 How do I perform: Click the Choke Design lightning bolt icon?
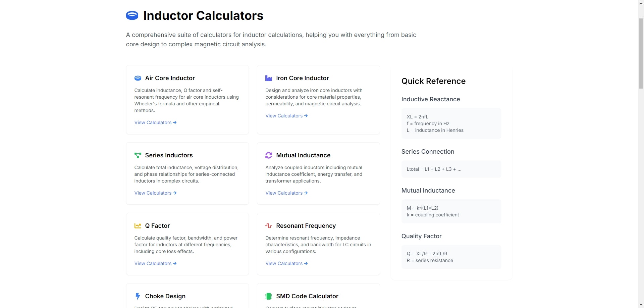click(138, 296)
